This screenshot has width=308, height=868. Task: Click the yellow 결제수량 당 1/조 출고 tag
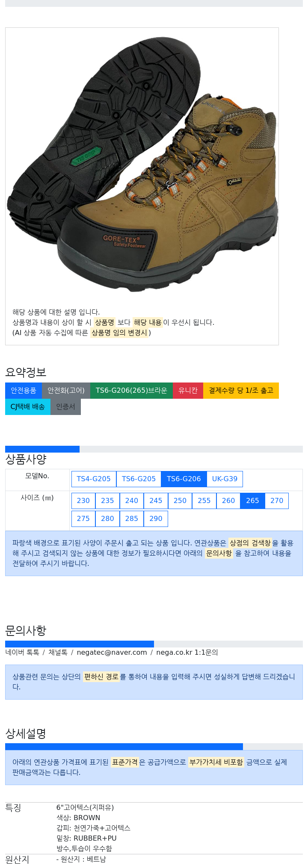coord(241,391)
